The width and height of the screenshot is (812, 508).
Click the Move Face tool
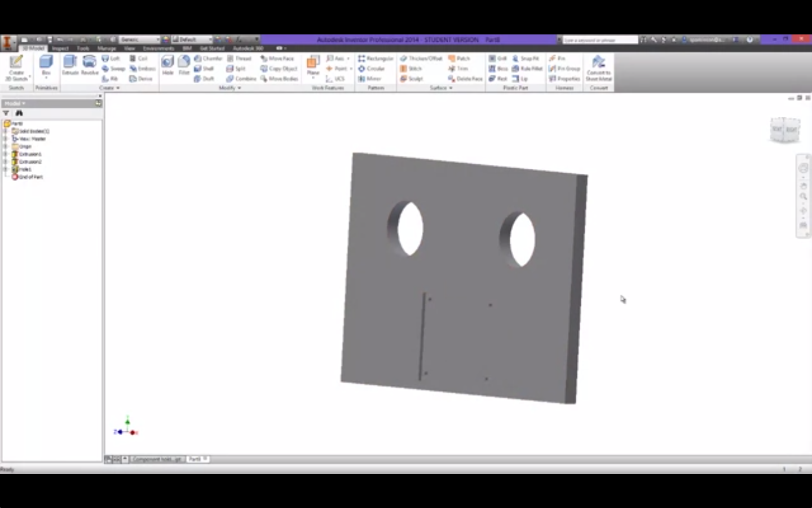pyautogui.click(x=277, y=59)
